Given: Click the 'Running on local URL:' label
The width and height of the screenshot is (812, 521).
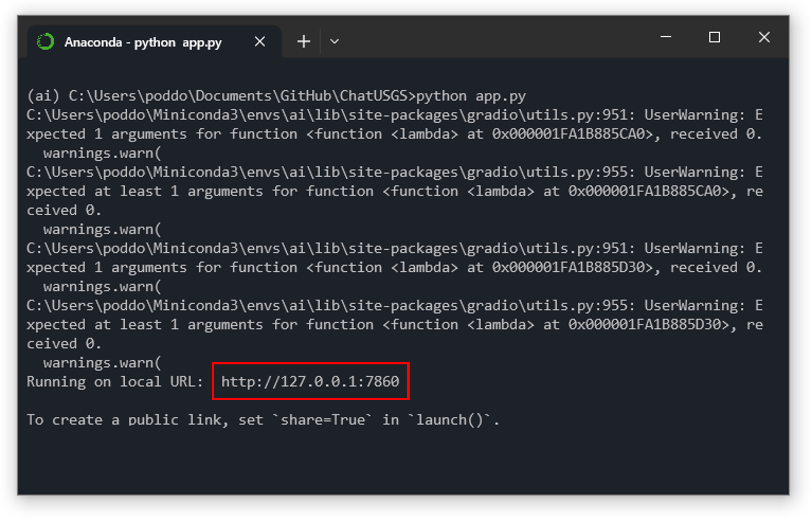Looking at the screenshot, I should [x=115, y=382].
